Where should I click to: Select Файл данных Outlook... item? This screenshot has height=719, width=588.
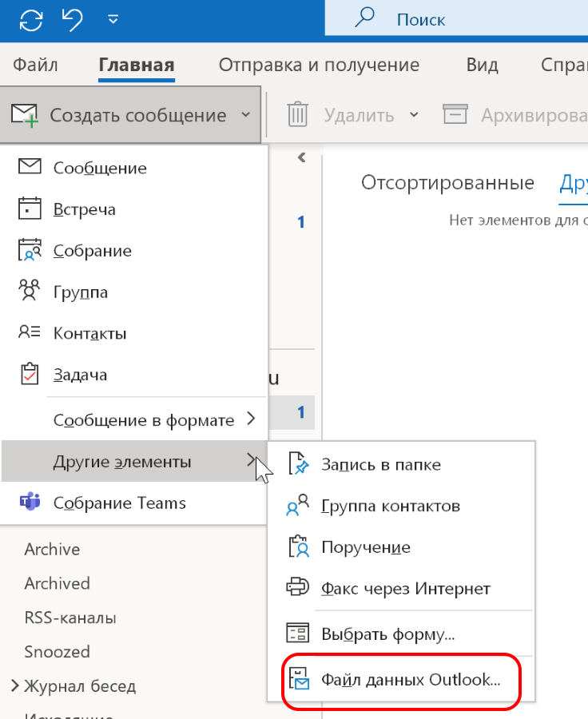point(401,679)
